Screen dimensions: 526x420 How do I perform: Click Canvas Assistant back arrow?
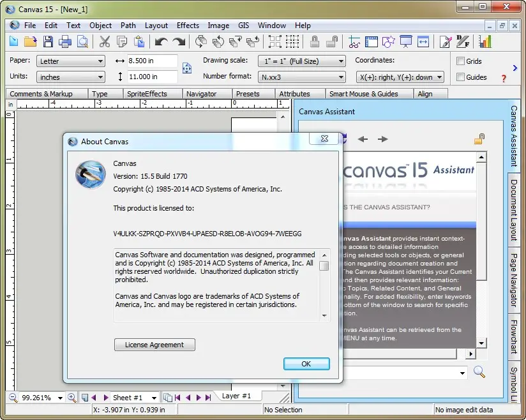[363, 139]
